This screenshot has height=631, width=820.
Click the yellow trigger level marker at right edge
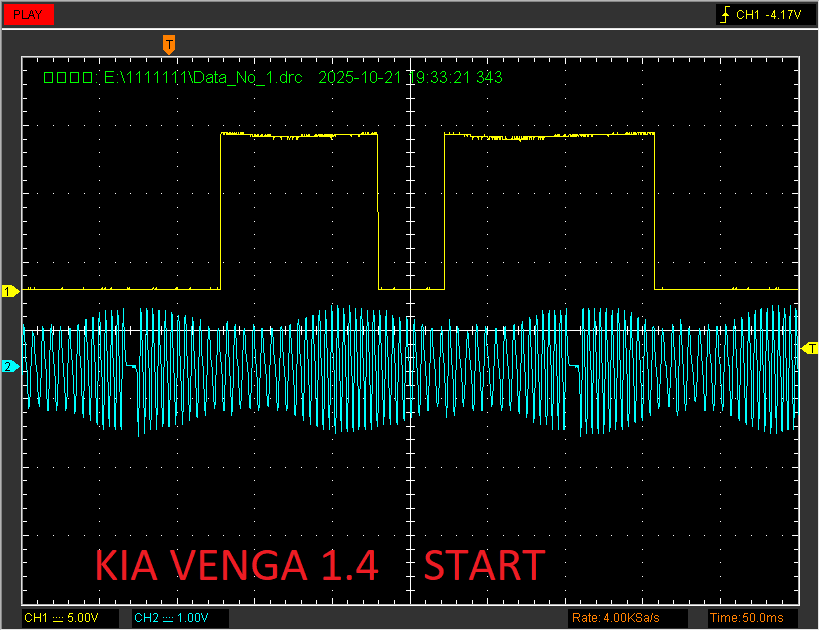point(810,347)
